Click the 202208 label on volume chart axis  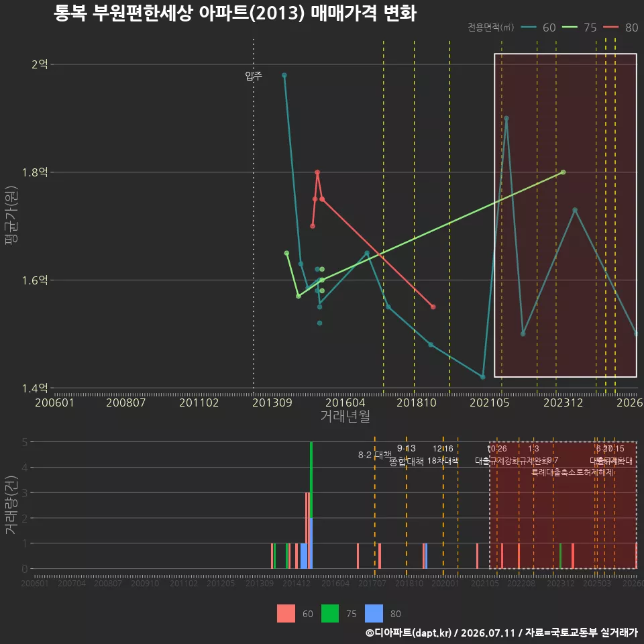pyautogui.click(x=521, y=583)
